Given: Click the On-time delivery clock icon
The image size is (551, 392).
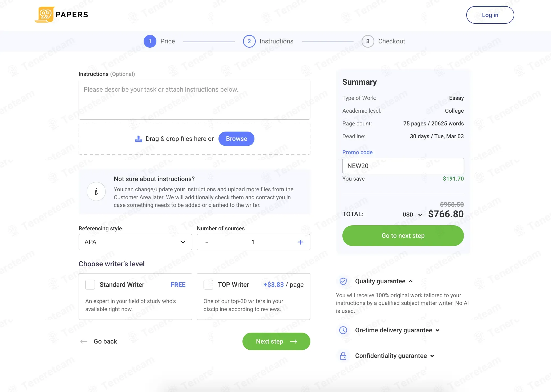Looking at the screenshot, I should pyautogui.click(x=343, y=330).
